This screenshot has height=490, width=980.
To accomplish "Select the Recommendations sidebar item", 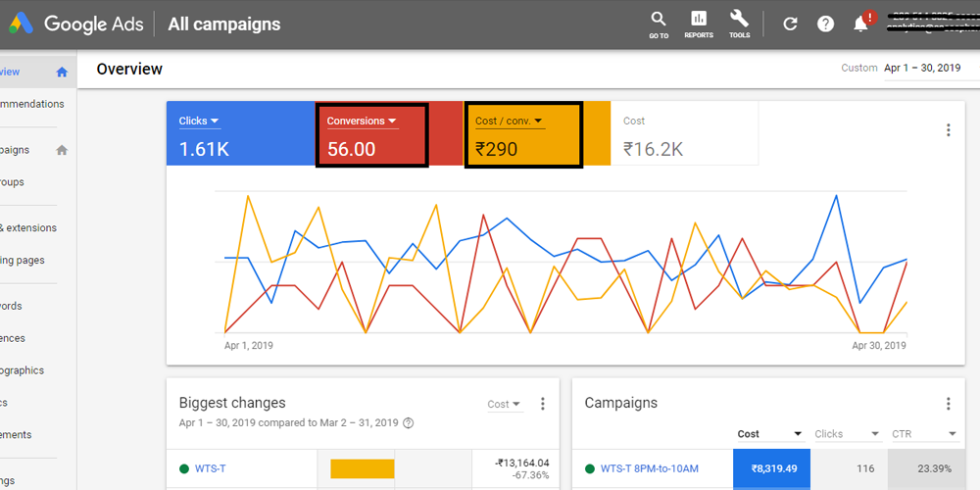I will click(x=31, y=104).
